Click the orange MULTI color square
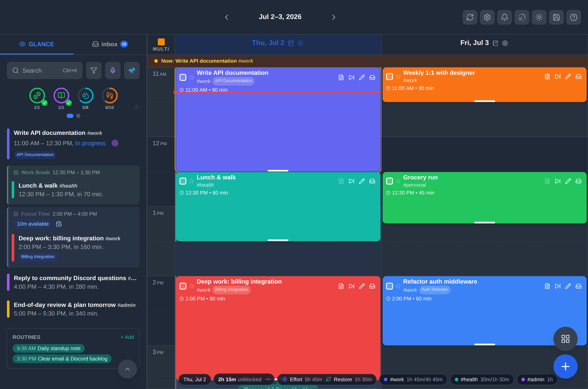 (x=161, y=42)
